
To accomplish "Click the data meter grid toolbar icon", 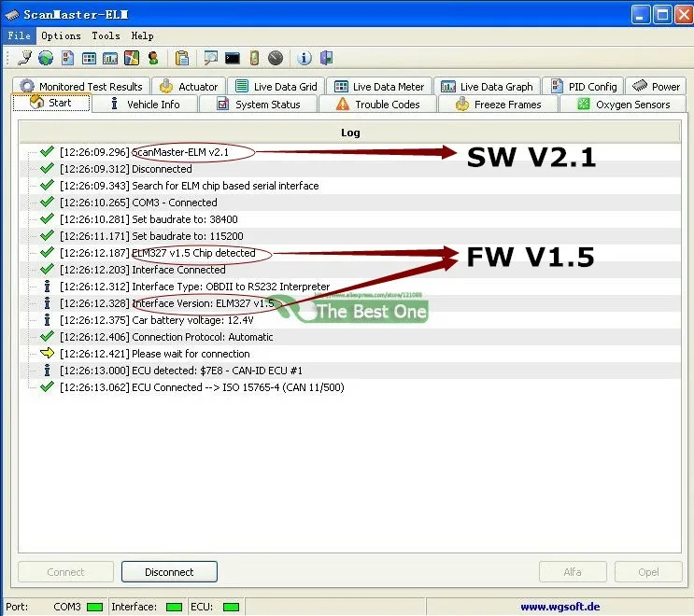I will point(89,58).
